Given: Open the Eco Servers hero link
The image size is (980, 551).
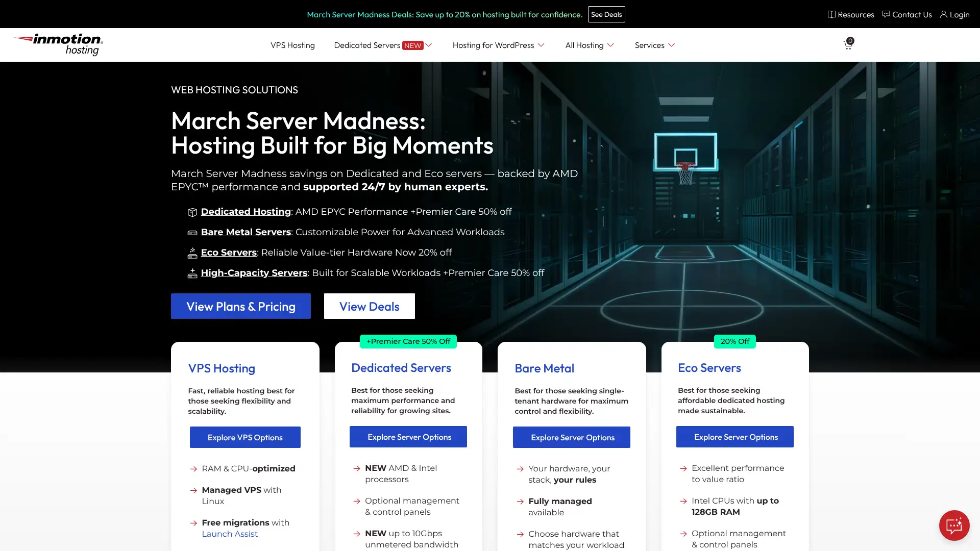Looking at the screenshot, I should click(229, 253).
